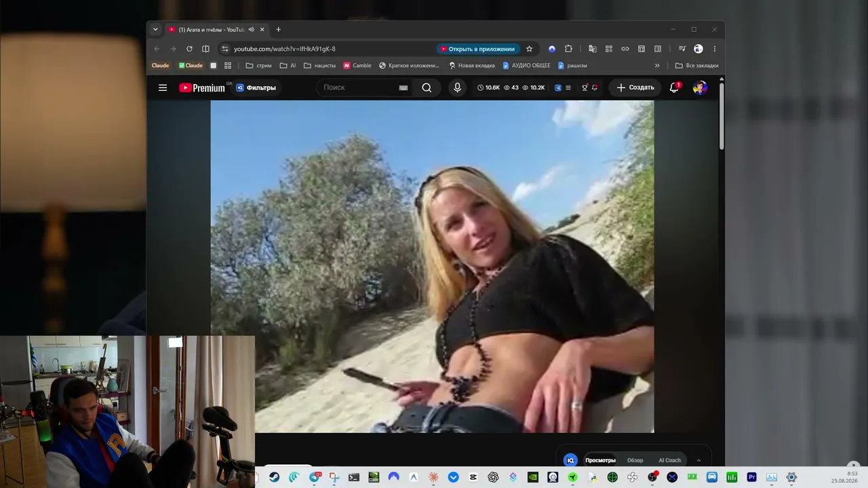The width and height of the screenshot is (868, 488).
Task: Open Settings gear in the taskbar
Action: (x=791, y=477)
